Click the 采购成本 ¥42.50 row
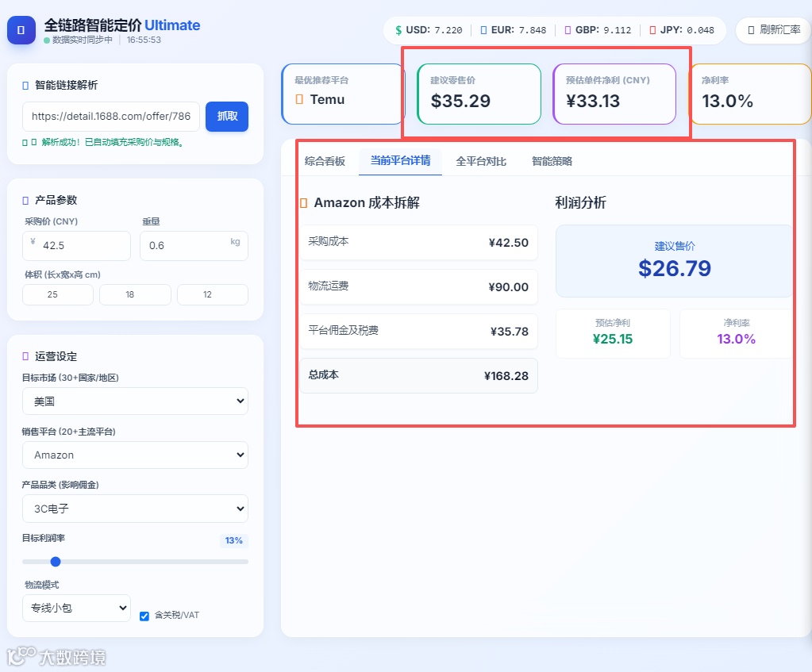The height and width of the screenshot is (672, 812). tap(418, 242)
